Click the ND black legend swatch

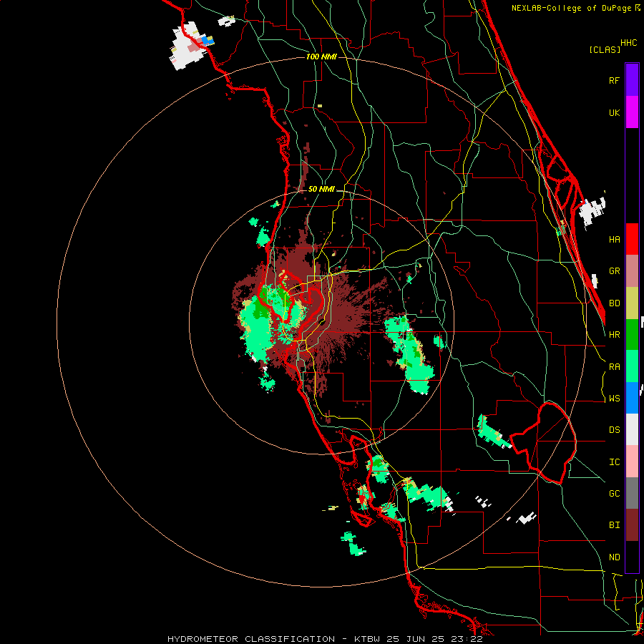tap(632, 557)
